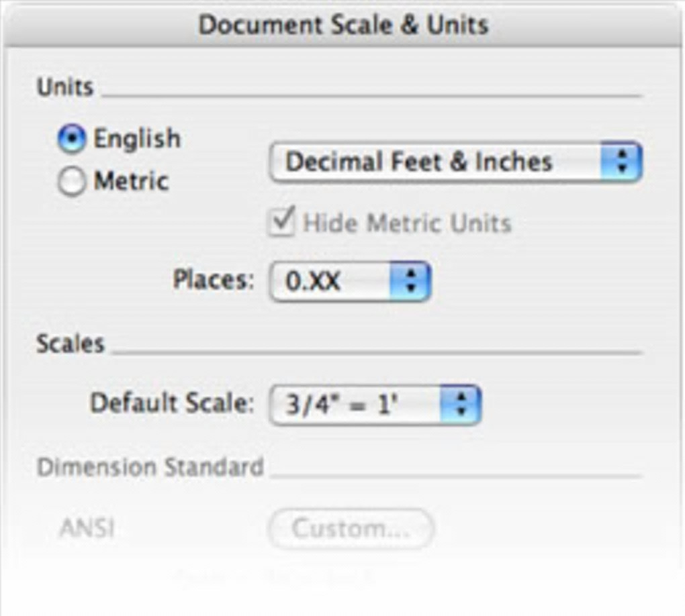
Task: Click the Units section heading
Action: [65, 87]
